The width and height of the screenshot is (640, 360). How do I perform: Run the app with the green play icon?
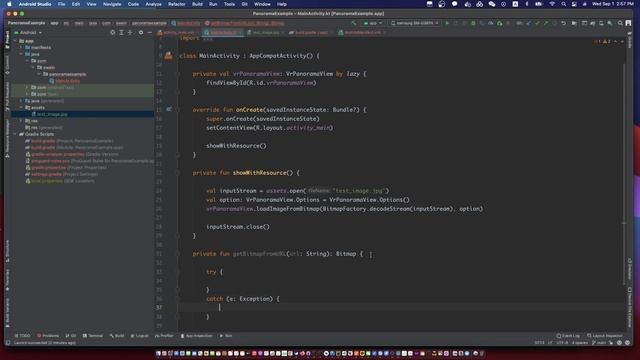447,23
